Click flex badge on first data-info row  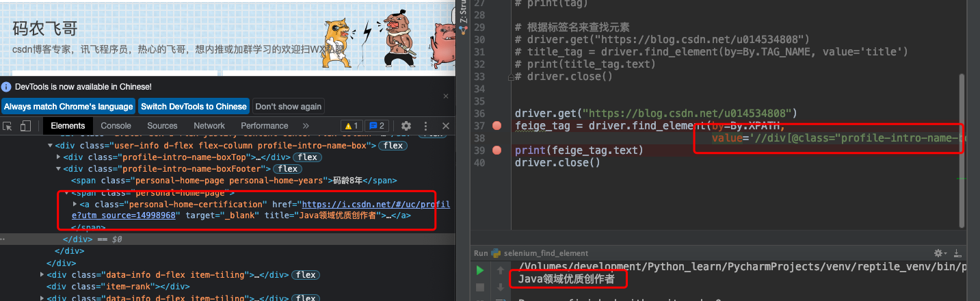(x=305, y=275)
